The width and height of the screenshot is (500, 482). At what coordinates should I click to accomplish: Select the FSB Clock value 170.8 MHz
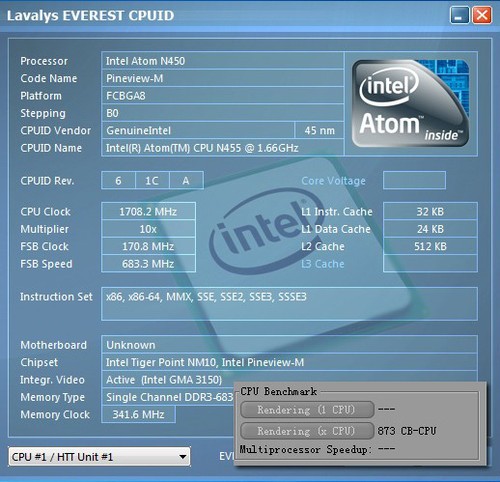coord(148,246)
